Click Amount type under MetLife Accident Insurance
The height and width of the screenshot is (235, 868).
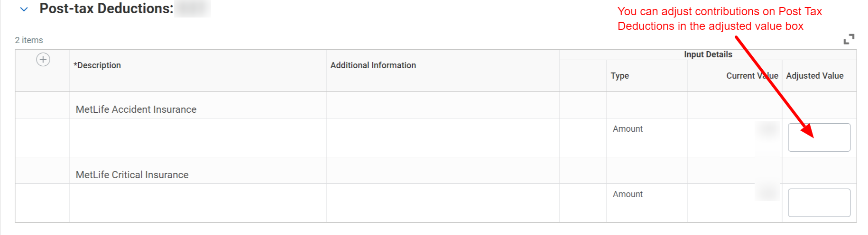(628, 129)
